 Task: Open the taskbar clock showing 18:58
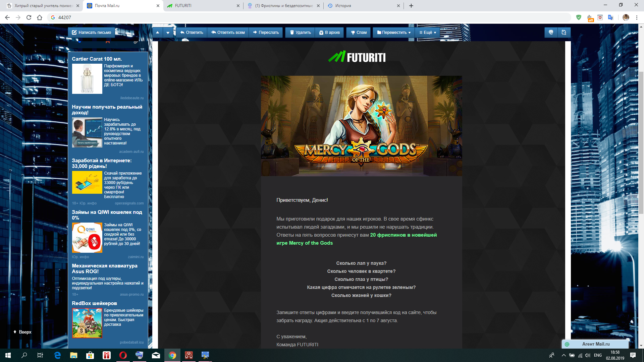615,355
